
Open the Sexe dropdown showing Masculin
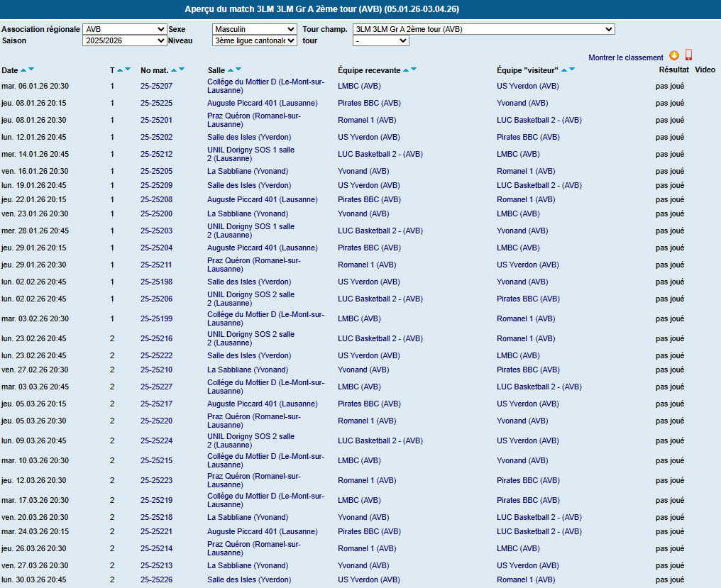click(255, 29)
